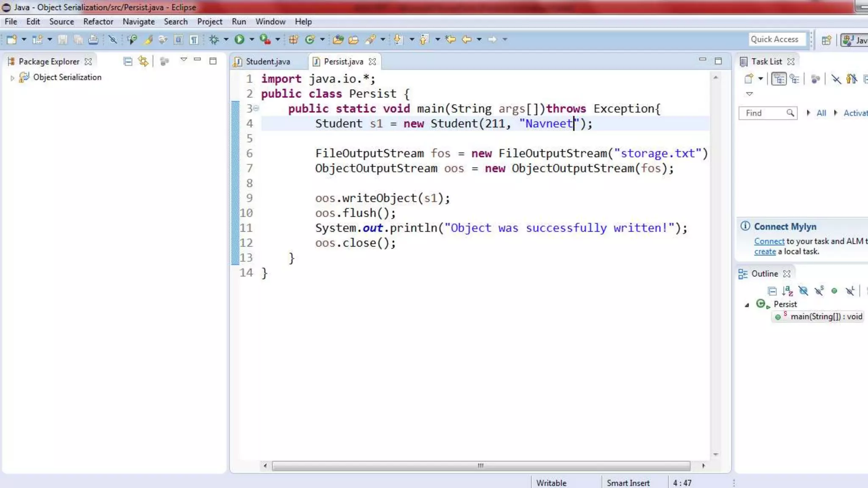
Task: Click the create local task link
Action: click(x=765, y=251)
